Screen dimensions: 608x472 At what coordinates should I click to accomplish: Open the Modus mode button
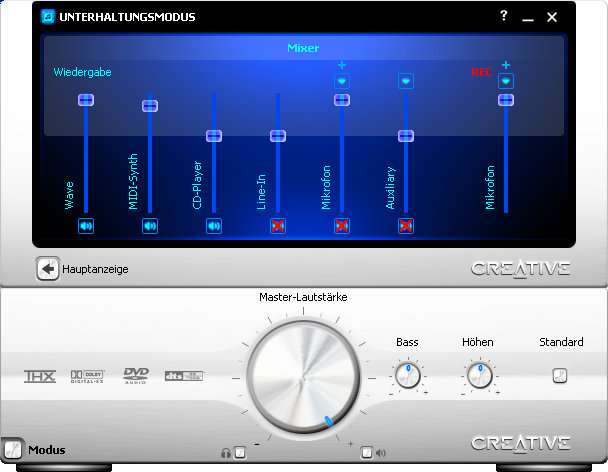[x=12, y=449]
